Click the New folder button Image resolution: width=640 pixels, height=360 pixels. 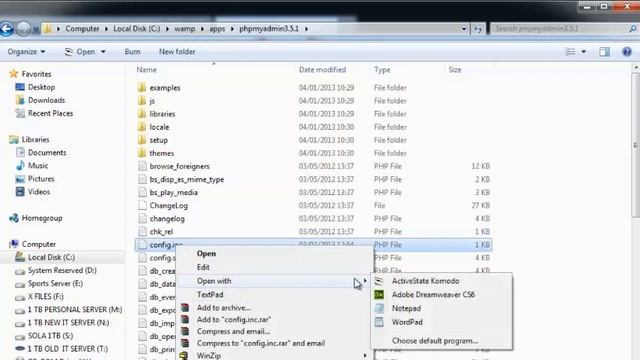pos(177,52)
